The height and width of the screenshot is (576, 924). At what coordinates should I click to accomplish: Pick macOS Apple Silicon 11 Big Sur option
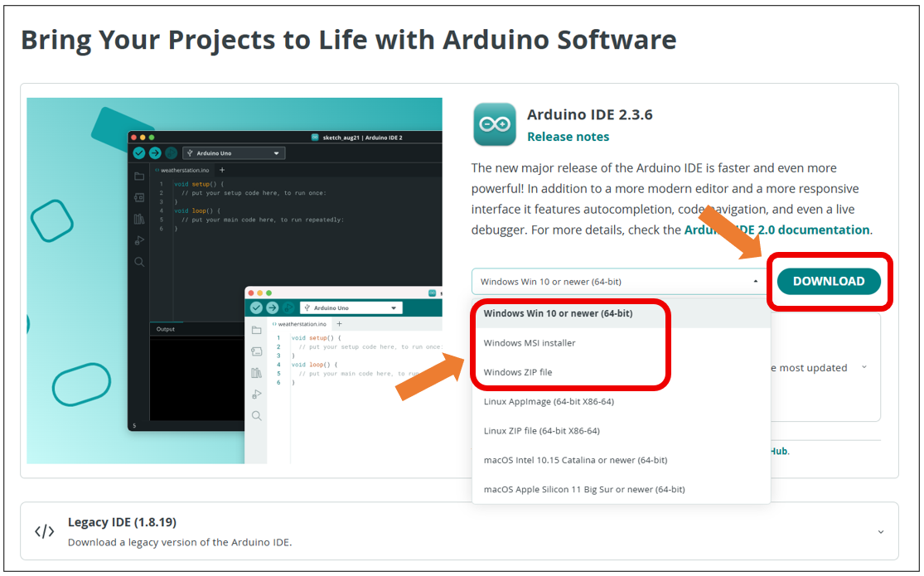[621, 489]
